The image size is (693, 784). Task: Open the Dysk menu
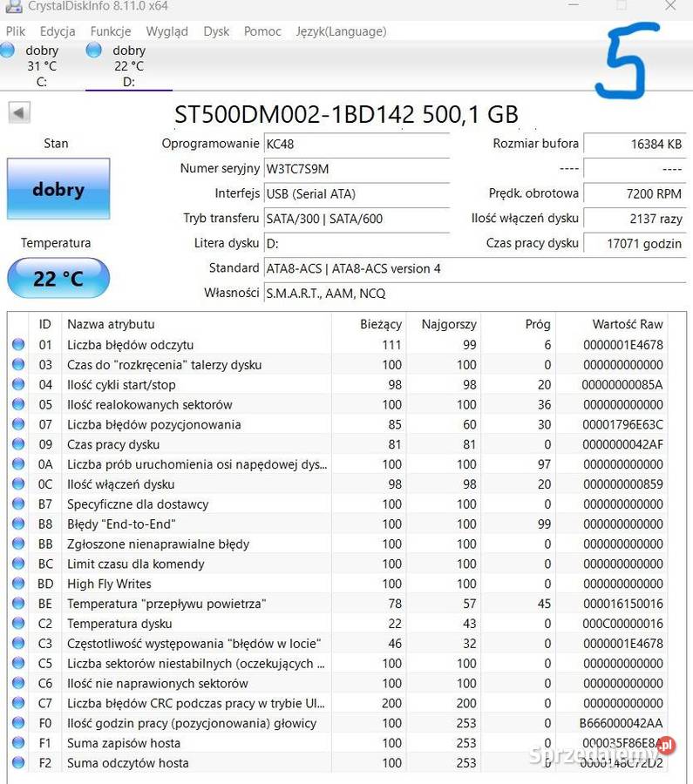click(216, 31)
